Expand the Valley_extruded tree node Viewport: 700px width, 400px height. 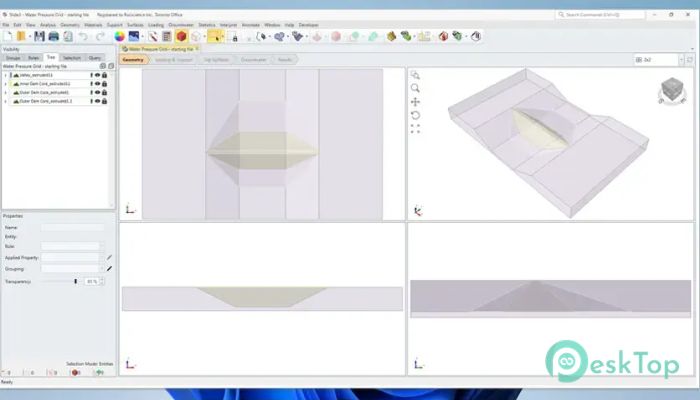click(x=5, y=75)
